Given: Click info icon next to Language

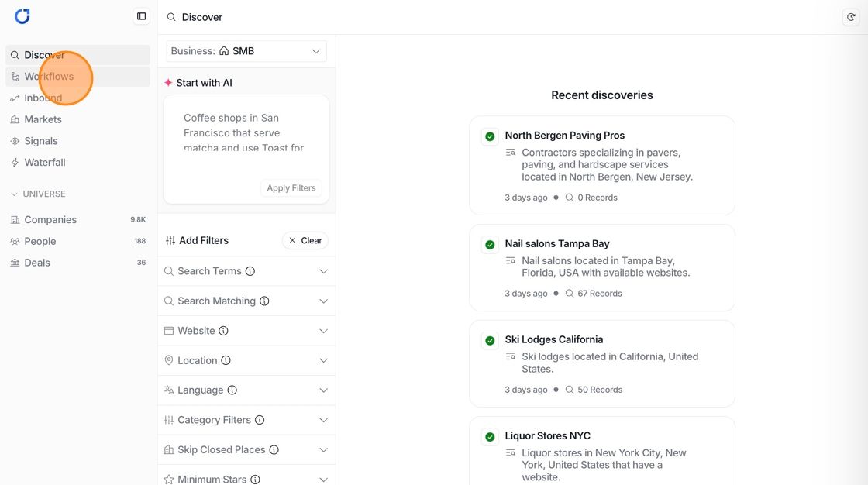Looking at the screenshot, I should pyautogui.click(x=232, y=390).
